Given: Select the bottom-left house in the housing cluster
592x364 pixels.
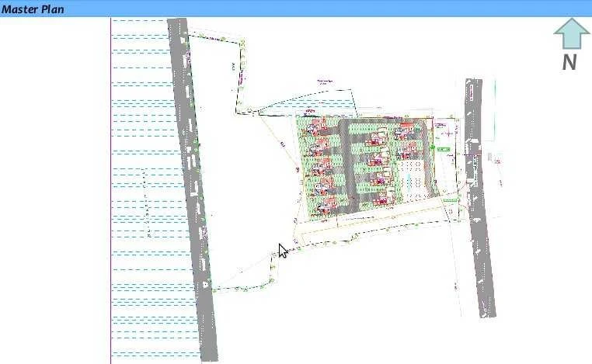Looking at the screenshot, I should [x=326, y=203].
